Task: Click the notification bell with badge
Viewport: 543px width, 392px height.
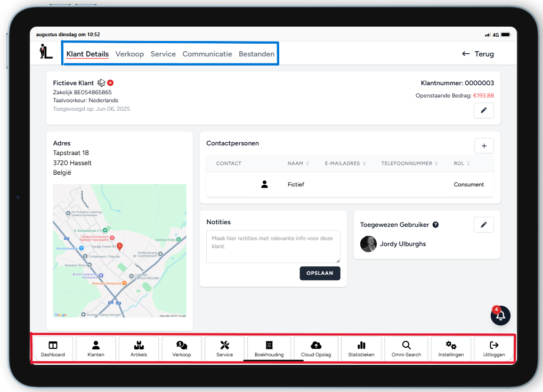Action: click(500, 315)
